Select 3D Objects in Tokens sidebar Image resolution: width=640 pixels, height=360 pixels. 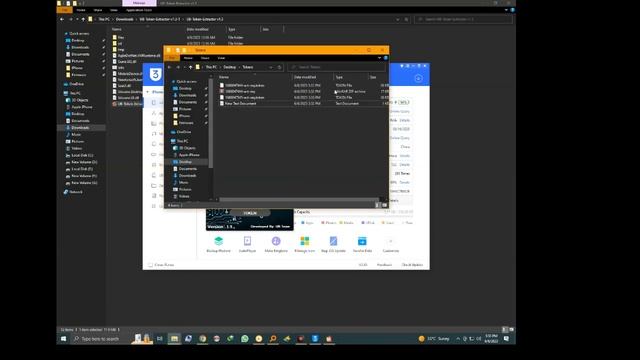tap(187, 148)
